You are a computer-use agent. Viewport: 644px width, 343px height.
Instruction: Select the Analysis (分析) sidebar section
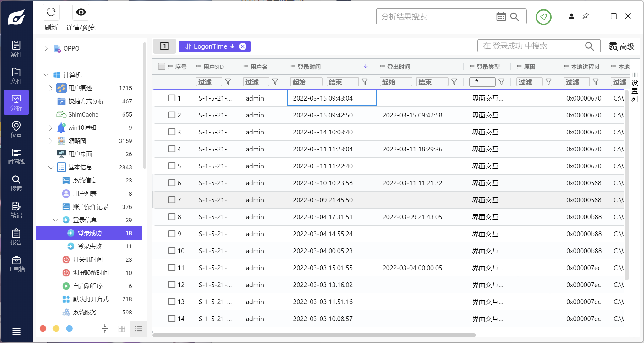[16, 102]
